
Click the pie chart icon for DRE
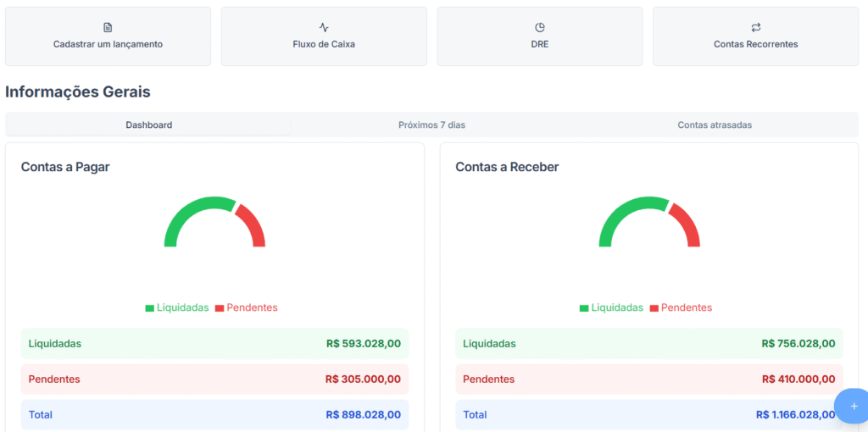tap(540, 27)
